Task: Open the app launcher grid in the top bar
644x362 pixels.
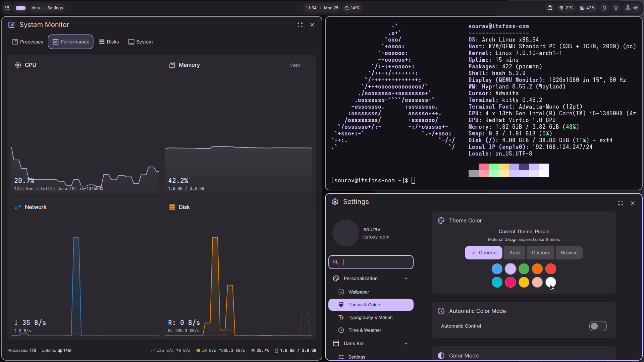Action: pos(7,8)
